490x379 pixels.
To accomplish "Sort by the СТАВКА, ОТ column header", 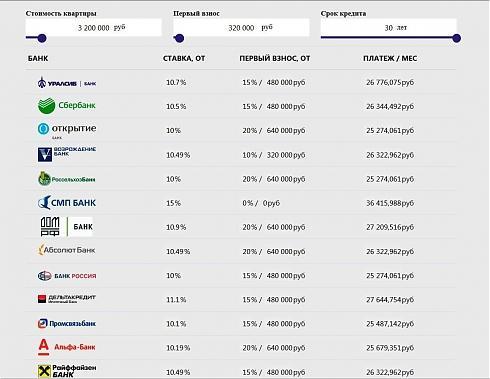I will (184, 58).
